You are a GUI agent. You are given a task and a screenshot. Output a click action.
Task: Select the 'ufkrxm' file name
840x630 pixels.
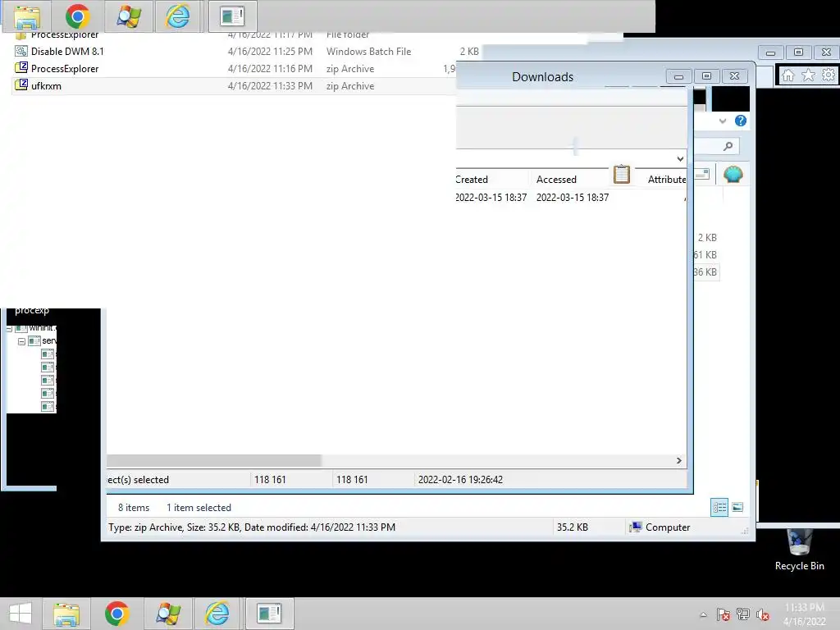tap(46, 85)
